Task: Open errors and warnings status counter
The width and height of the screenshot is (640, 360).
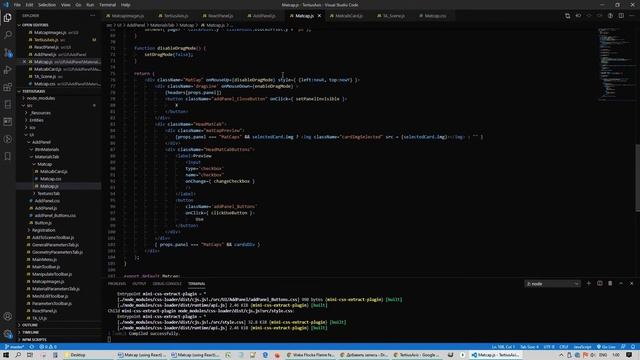Action: pyautogui.click(x=48, y=347)
